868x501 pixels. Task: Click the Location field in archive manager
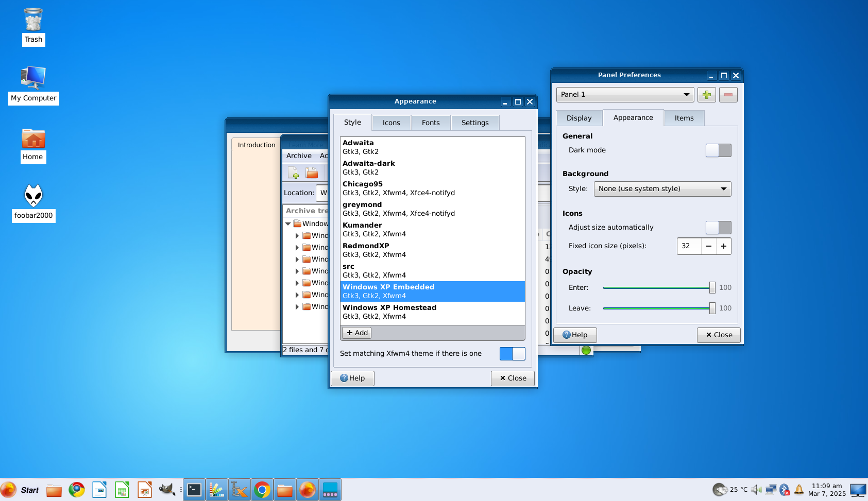(x=322, y=193)
